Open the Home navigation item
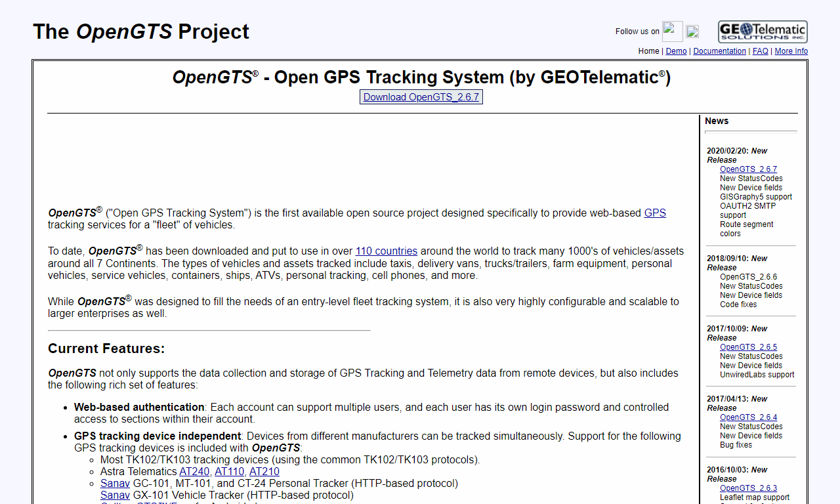 [649, 51]
